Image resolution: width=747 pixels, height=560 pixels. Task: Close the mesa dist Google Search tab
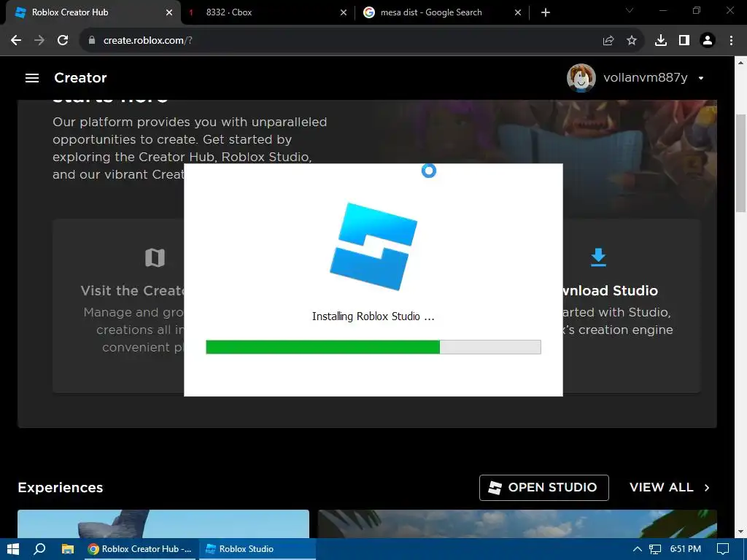pyautogui.click(x=518, y=13)
